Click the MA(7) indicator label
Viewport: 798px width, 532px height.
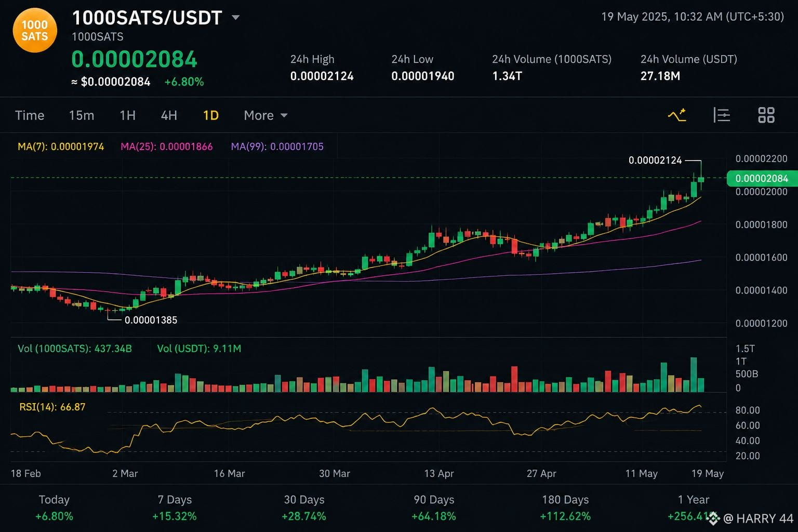pyautogui.click(x=61, y=147)
